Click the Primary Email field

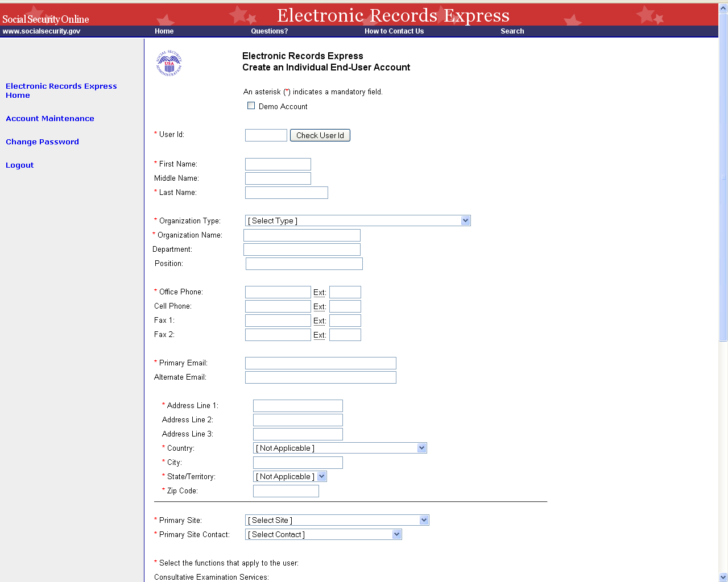(x=321, y=363)
